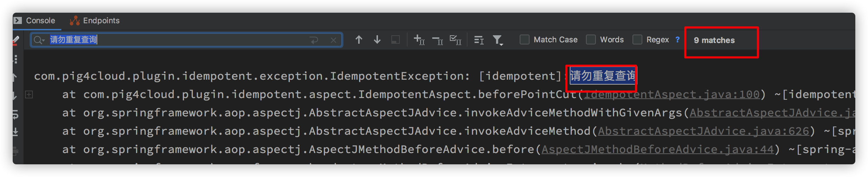This screenshot has width=868, height=177.
Task: Click the regex help question mark
Action: (x=677, y=39)
